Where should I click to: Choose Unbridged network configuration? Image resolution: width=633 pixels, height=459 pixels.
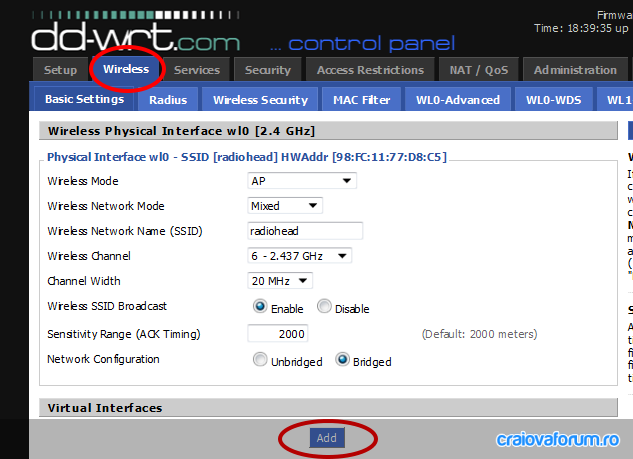pos(260,359)
